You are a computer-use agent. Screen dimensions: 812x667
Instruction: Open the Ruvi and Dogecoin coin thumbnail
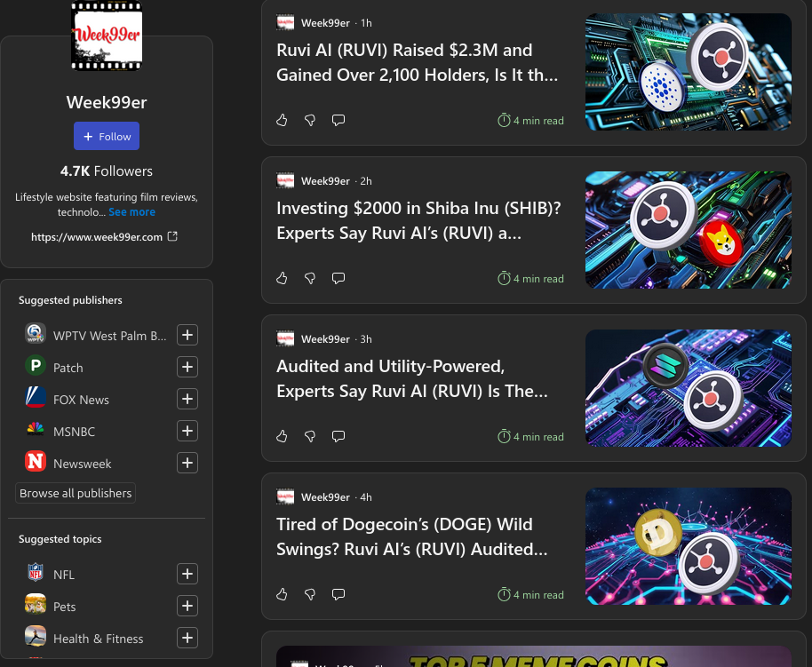click(x=689, y=546)
